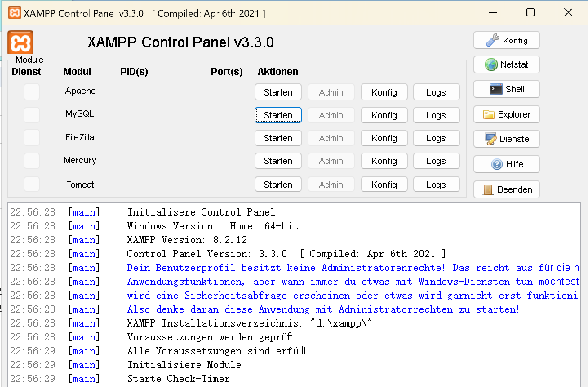Click the PID(s) column header
This screenshot has height=387, width=588.
pos(134,71)
